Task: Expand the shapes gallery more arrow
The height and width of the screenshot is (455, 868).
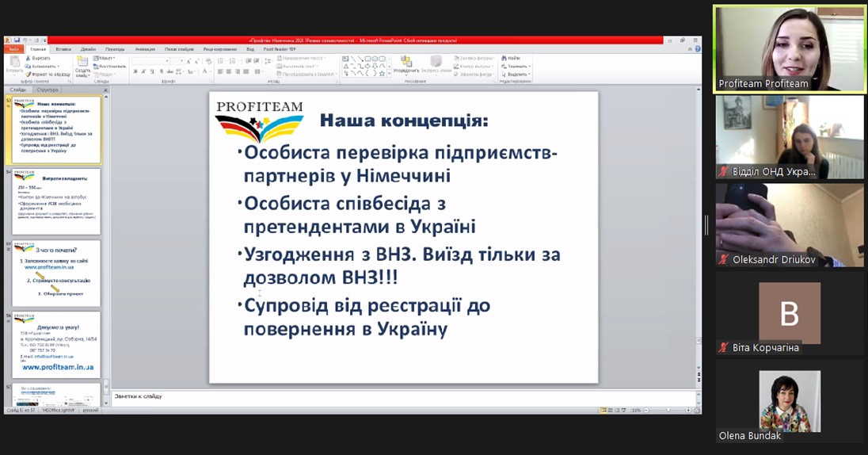Action: coord(390,74)
